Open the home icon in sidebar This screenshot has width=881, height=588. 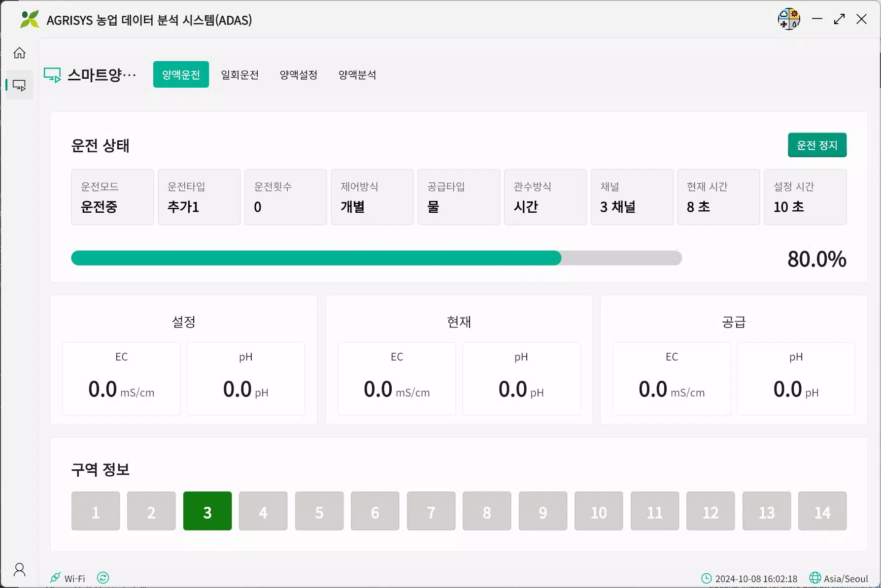coord(19,53)
